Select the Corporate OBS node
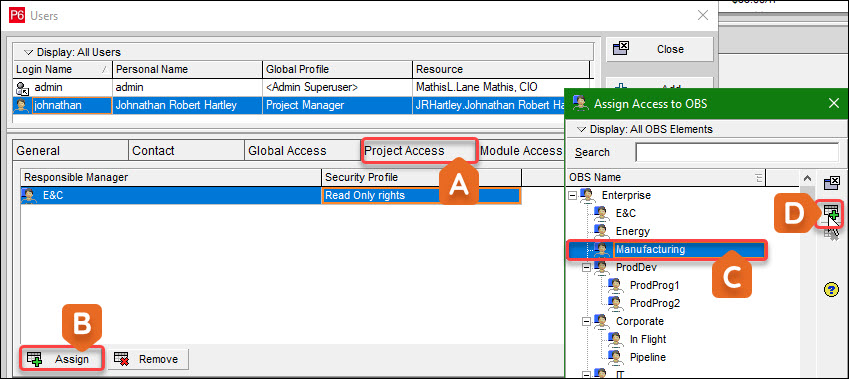The height and width of the screenshot is (379, 849). [639, 321]
